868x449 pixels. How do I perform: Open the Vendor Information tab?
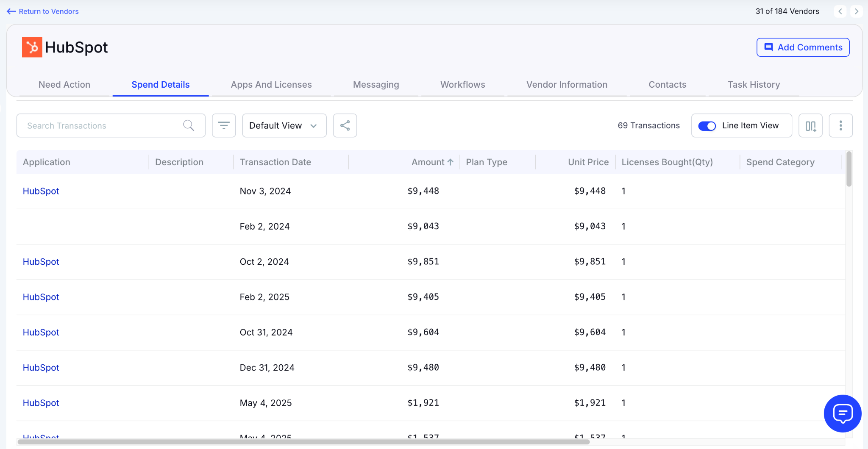click(567, 85)
